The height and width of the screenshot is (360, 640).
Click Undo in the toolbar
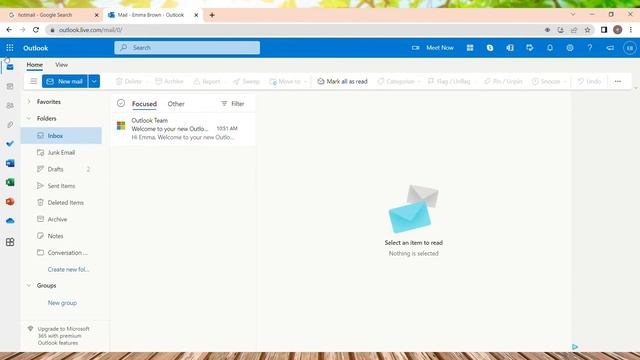[589, 81]
